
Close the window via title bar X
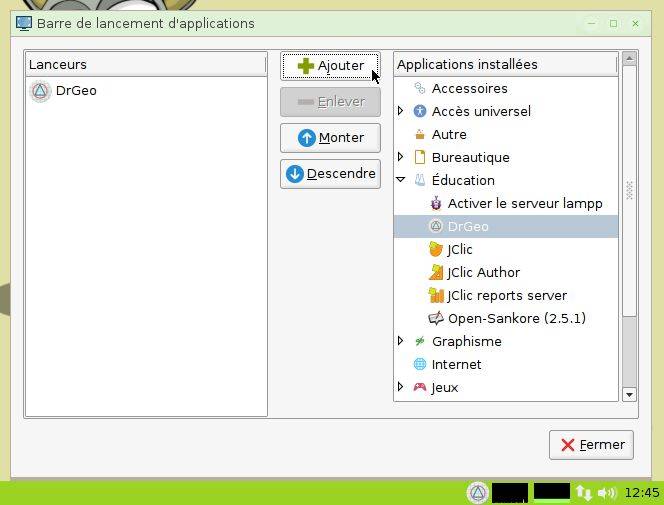[635, 24]
